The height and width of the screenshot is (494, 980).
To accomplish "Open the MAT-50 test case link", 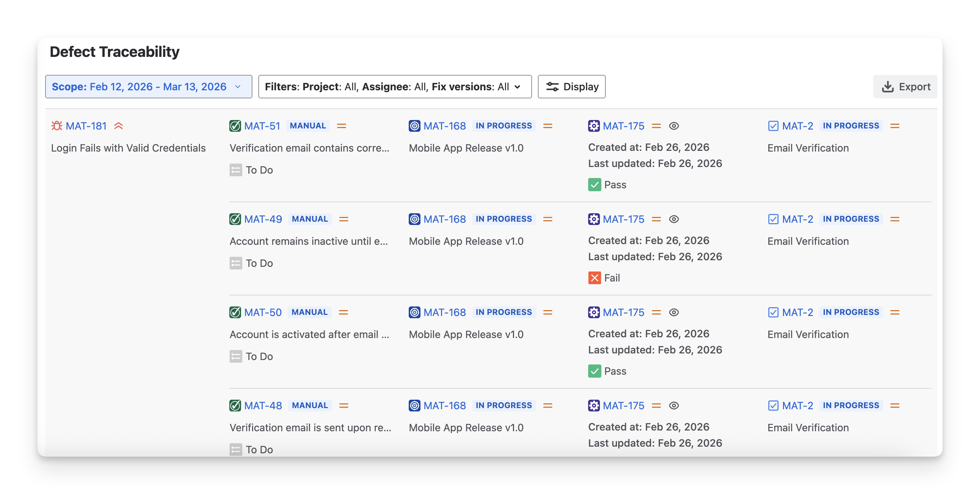I will coord(263,312).
